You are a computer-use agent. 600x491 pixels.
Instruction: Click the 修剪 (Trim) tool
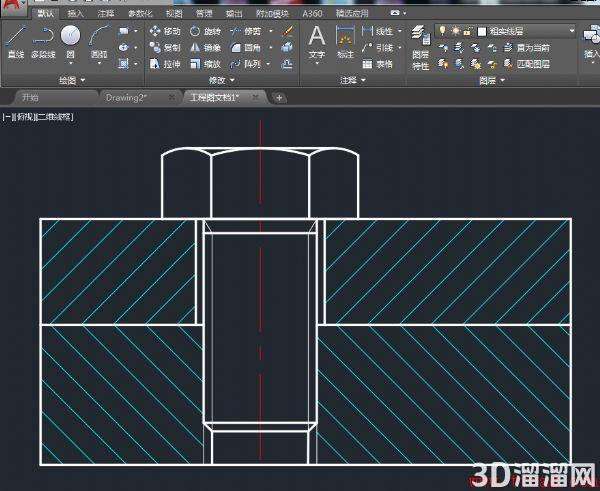(246, 31)
